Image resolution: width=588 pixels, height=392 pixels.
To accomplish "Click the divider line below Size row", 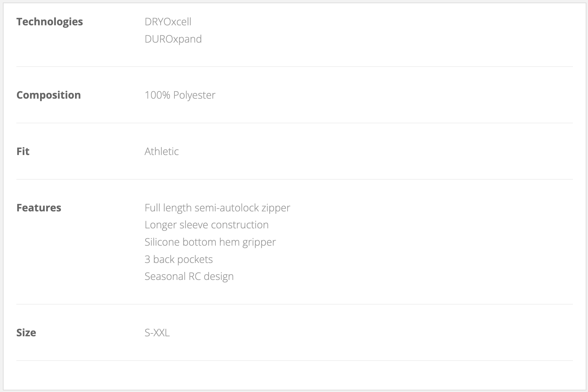I will pyautogui.click(x=294, y=361).
